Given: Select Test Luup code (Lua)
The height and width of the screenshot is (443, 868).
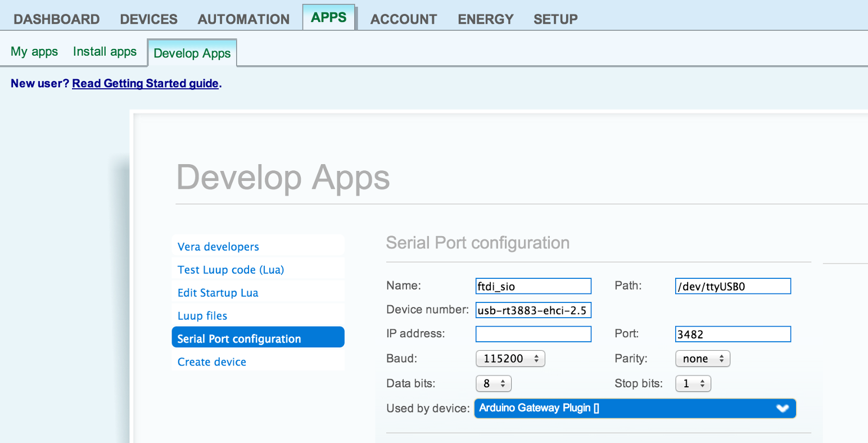Looking at the screenshot, I should point(230,270).
